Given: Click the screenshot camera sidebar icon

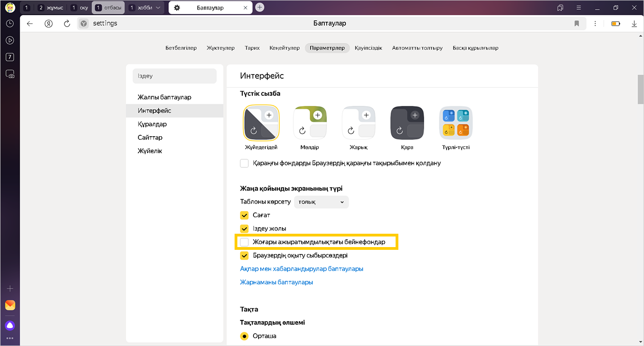Looking at the screenshot, I should (x=10, y=74).
